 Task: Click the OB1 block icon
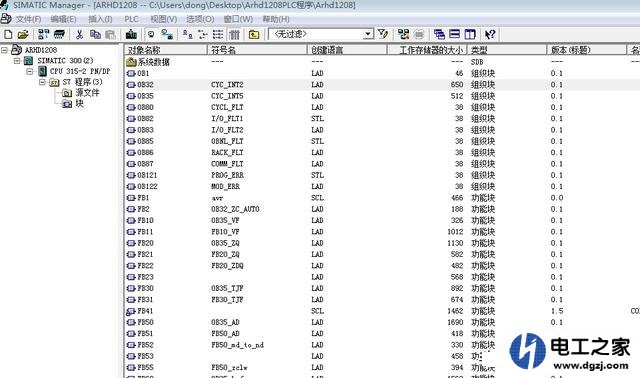tap(131, 73)
